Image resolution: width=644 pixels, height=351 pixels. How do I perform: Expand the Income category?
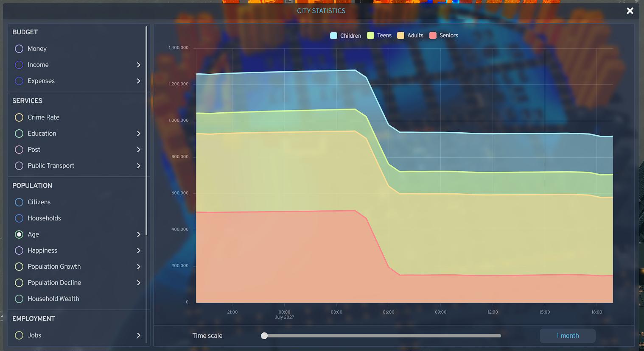138,65
